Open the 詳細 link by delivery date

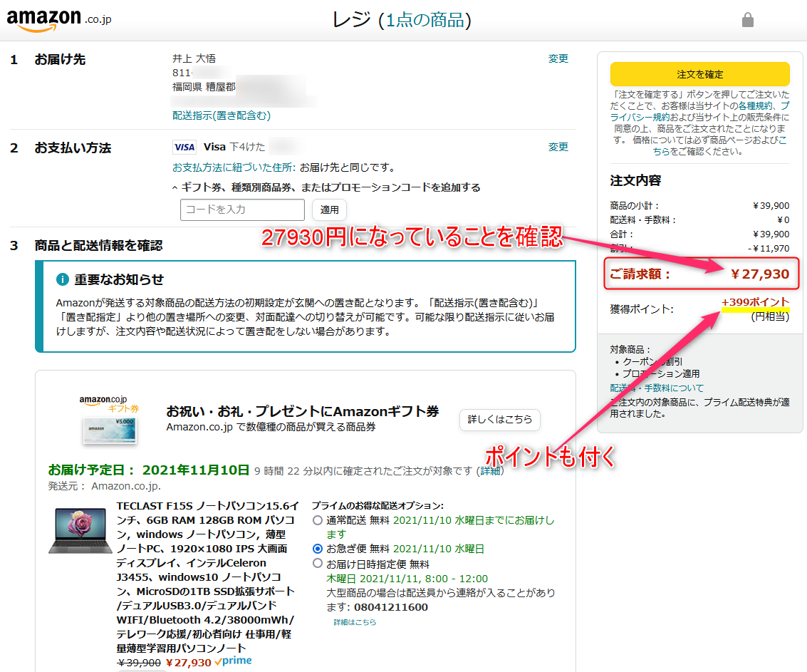tap(489, 470)
